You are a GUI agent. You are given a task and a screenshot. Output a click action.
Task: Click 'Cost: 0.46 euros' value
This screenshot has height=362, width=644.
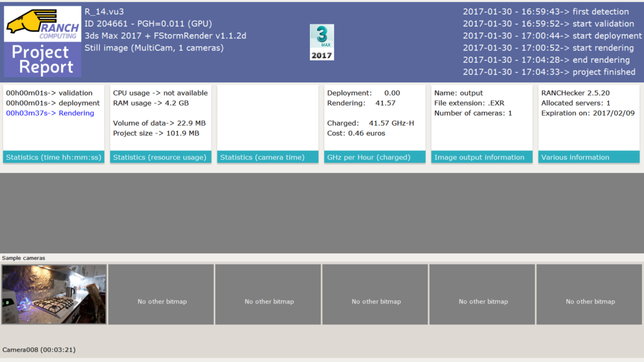tap(356, 133)
